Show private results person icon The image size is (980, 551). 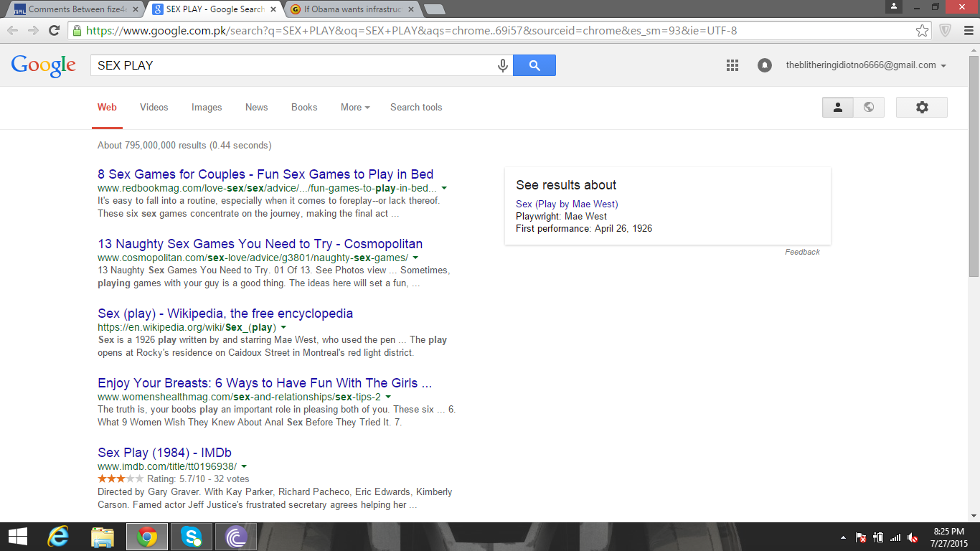coord(837,107)
